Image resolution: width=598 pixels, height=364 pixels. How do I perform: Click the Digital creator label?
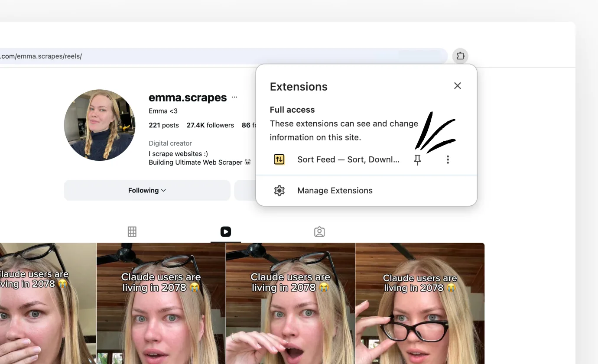click(170, 143)
